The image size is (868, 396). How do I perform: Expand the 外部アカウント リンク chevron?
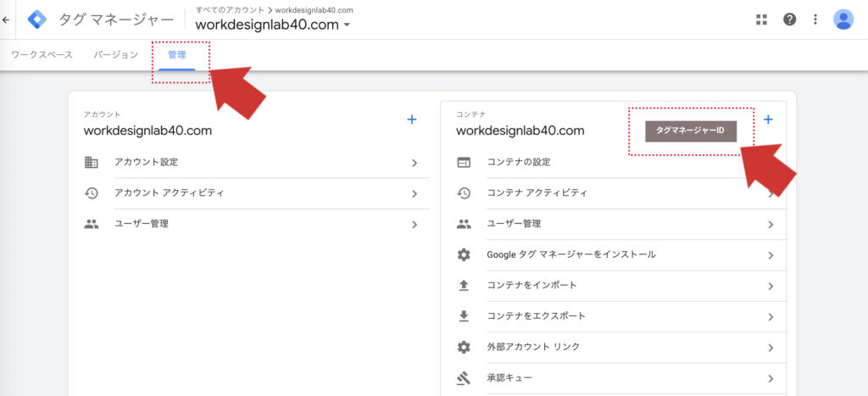coord(771,348)
